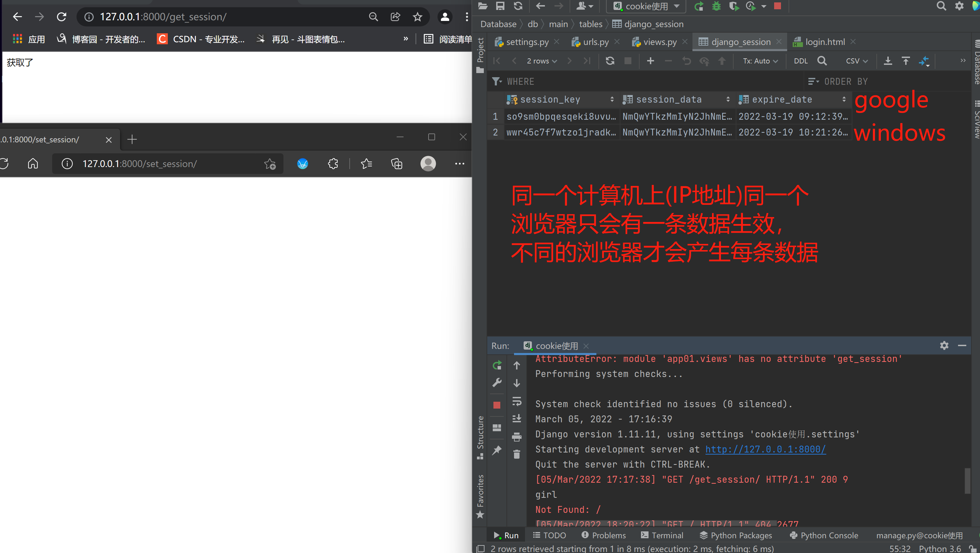This screenshot has height=553, width=980.
Task: Open the CSDN bookmark
Action: (x=201, y=39)
